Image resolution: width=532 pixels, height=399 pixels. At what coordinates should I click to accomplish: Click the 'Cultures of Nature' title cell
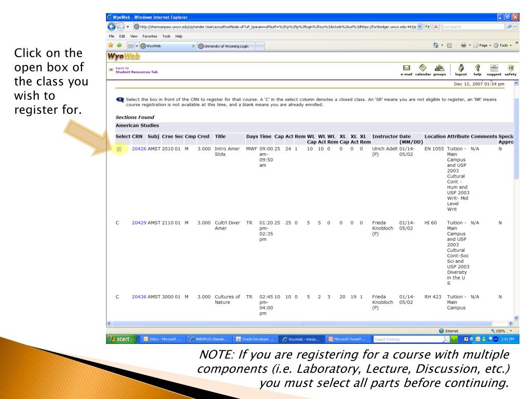[x=228, y=300]
